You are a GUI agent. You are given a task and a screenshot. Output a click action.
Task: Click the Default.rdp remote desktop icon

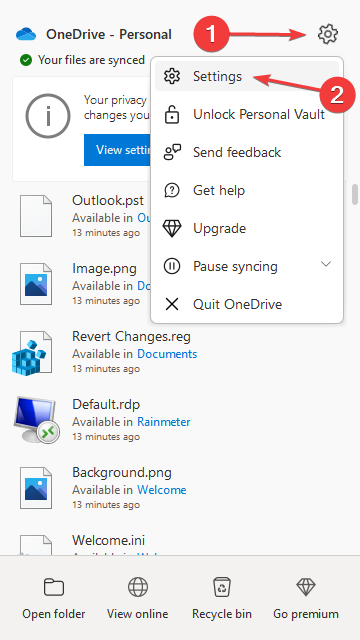(x=36, y=420)
